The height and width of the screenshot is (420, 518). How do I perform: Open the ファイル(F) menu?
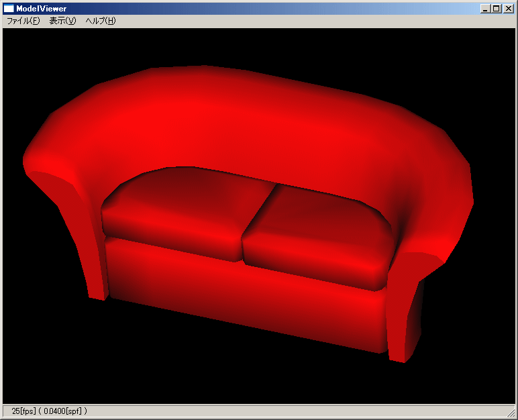pos(23,21)
